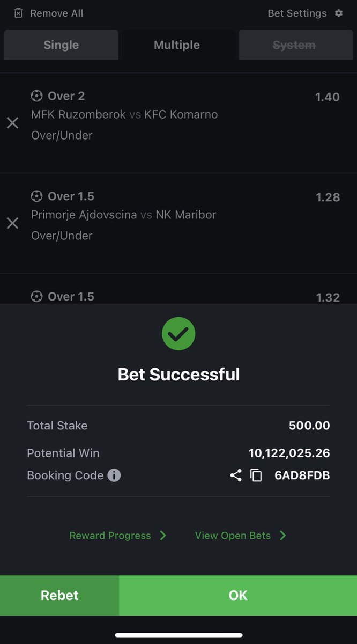Tap the Booking Code info icon
Screen dimensions: 357x644
tap(114, 475)
